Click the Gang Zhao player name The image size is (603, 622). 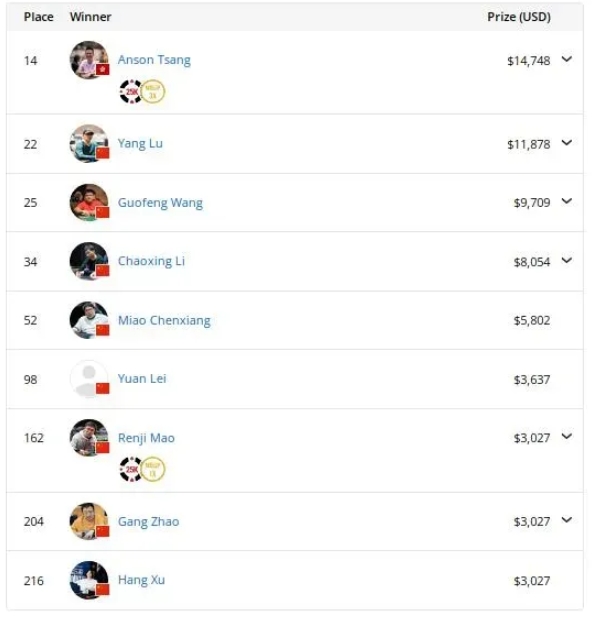(148, 521)
